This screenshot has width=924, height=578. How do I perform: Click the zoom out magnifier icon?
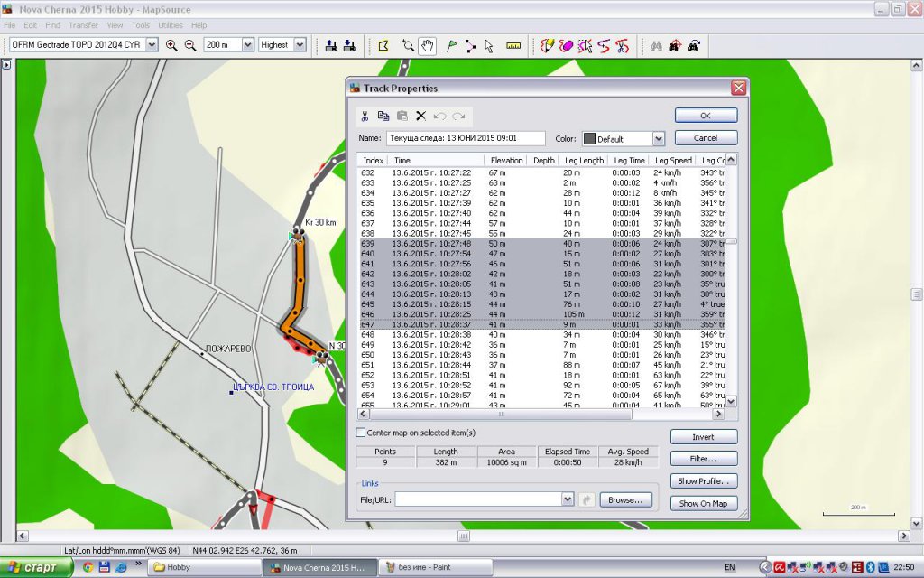click(190, 45)
